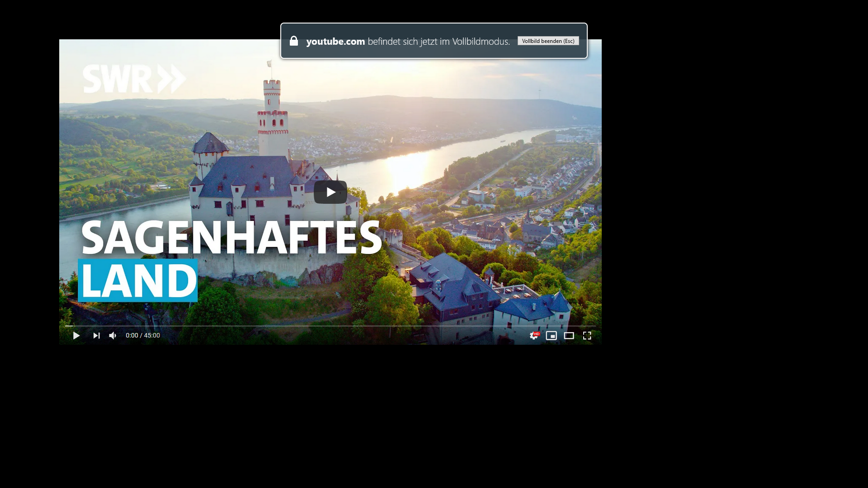Click the castle tower in the video frame
Screen dimensions: 868x488
click(273, 118)
